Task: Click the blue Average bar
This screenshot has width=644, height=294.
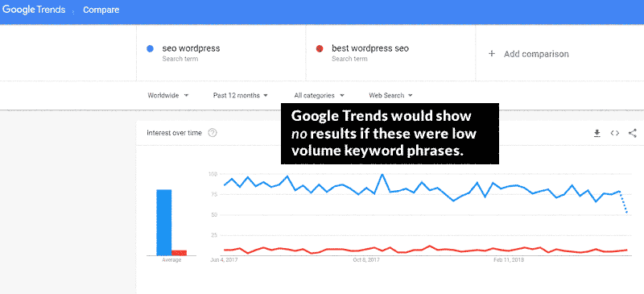Action: coord(164,222)
